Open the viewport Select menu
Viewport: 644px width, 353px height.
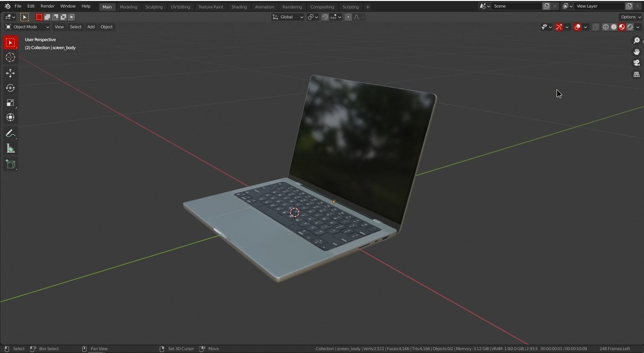pyautogui.click(x=76, y=27)
